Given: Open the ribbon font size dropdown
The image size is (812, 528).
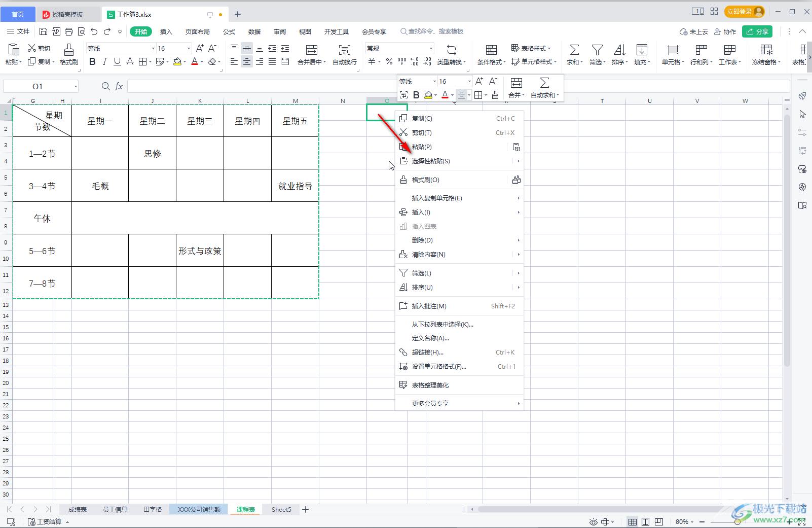Looking at the screenshot, I should (189, 49).
